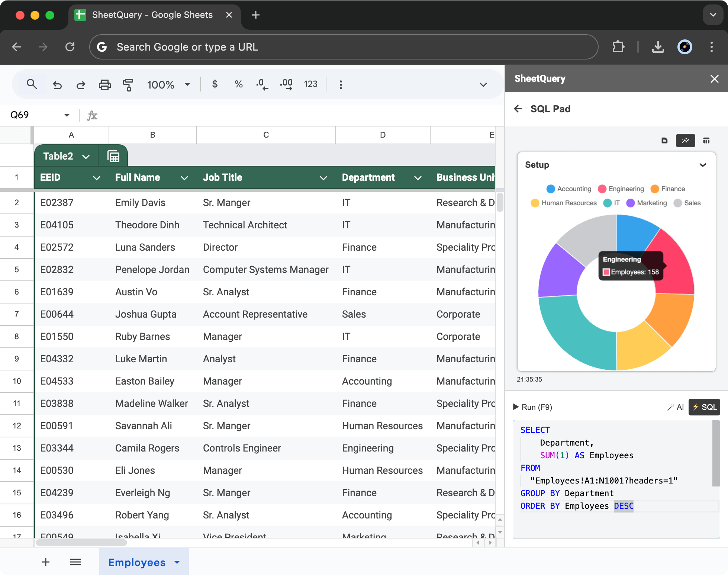Open the Department column filter dropdown
The image size is (728, 575).
tap(418, 178)
